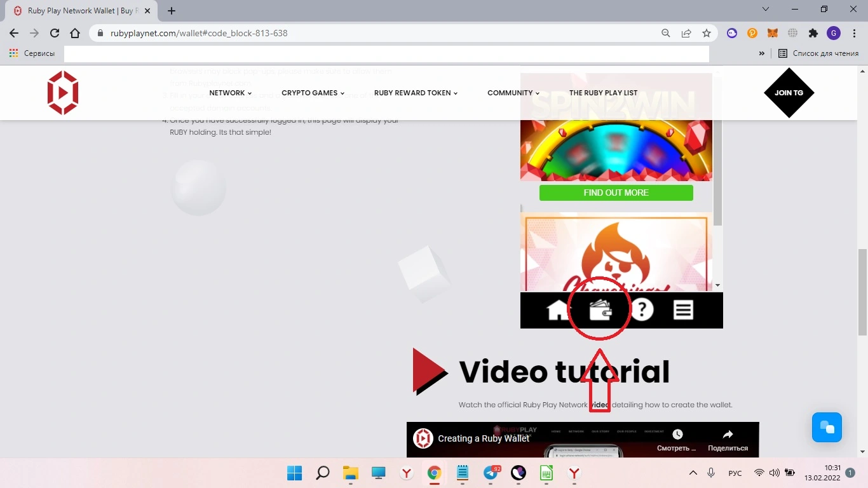
Task: Open the grey globe browser extension
Action: tap(793, 33)
